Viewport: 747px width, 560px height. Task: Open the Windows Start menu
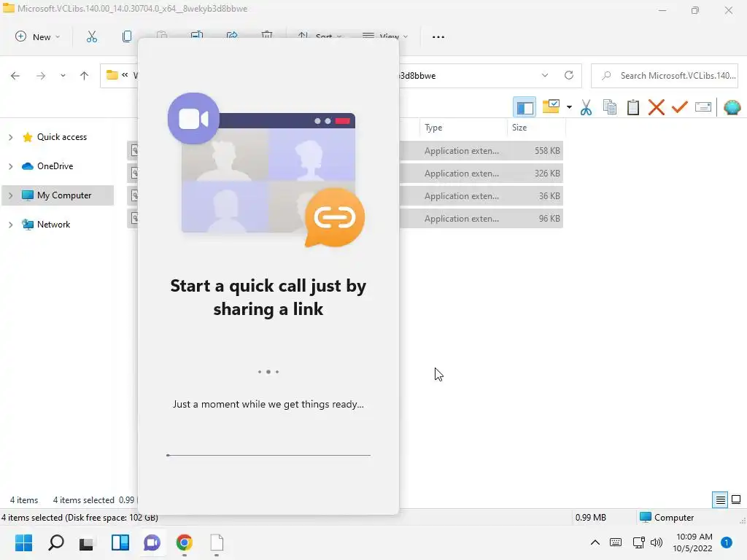point(24,542)
